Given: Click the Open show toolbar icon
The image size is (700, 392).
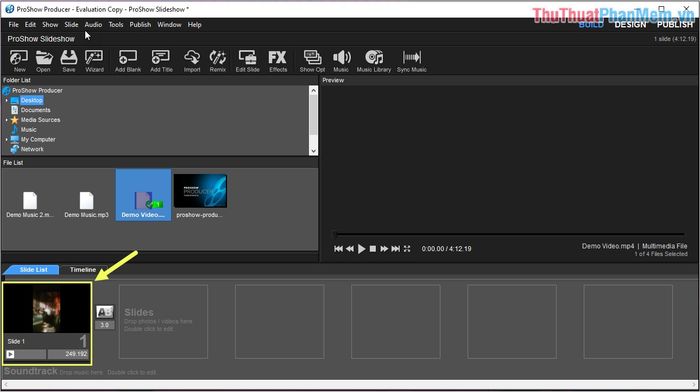Looking at the screenshot, I should 43,61.
